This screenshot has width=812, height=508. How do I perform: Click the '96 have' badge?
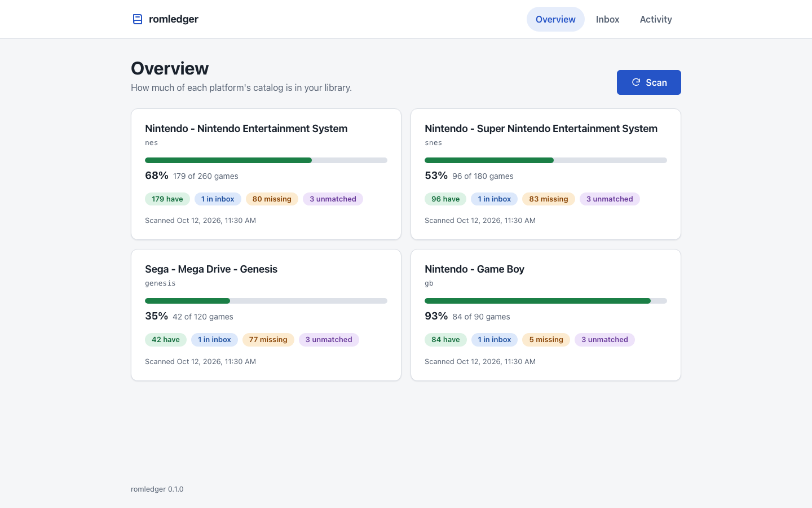pyautogui.click(x=445, y=199)
